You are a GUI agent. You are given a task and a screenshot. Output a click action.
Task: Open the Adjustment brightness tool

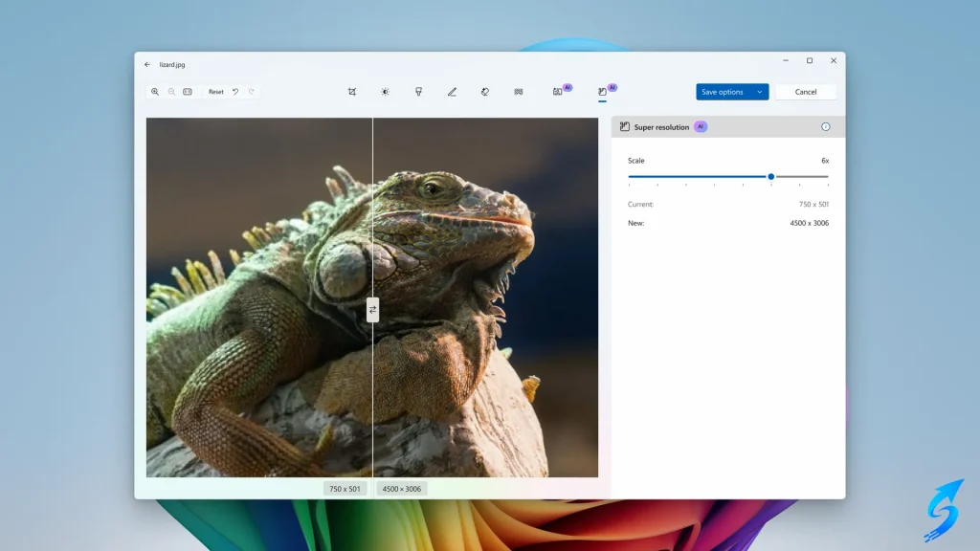[385, 92]
